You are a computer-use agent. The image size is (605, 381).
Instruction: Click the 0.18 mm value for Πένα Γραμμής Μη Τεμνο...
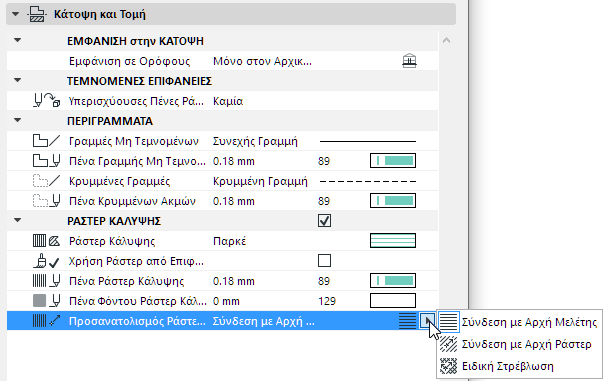pos(234,161)
